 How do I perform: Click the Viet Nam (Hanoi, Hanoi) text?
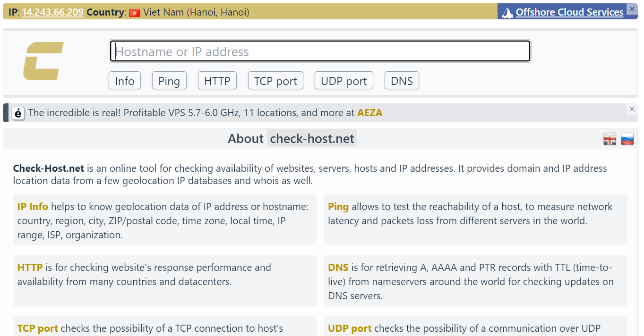196,13
